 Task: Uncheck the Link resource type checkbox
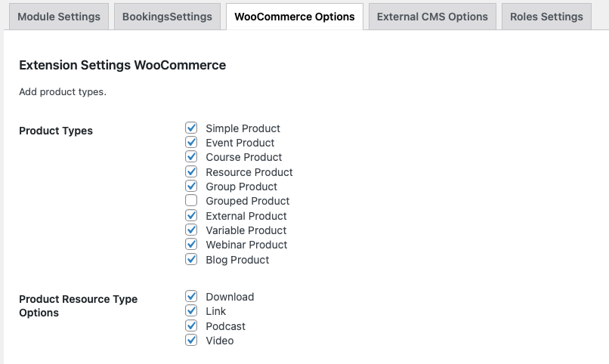point(191,310)
